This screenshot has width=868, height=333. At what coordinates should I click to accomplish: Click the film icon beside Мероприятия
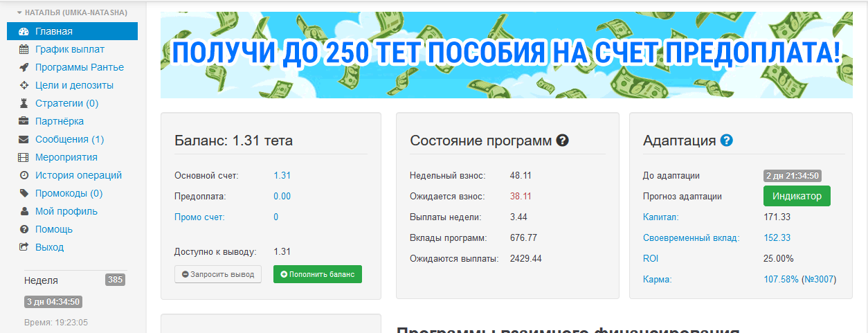[24, 157]
